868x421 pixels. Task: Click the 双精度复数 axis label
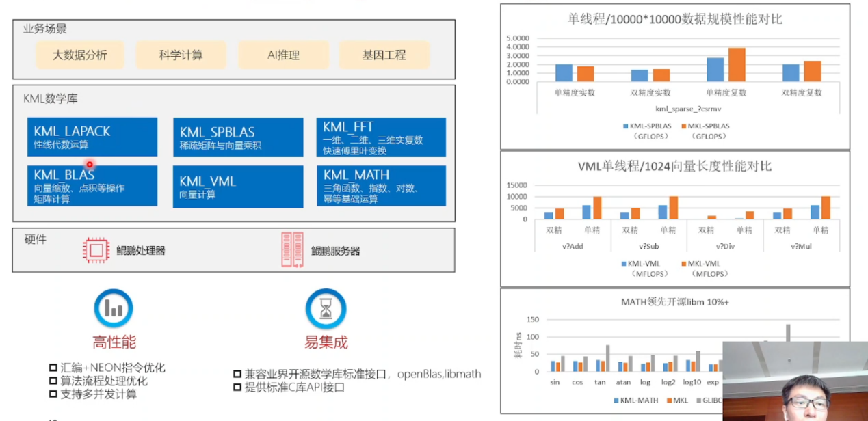[x=802, y=92]
